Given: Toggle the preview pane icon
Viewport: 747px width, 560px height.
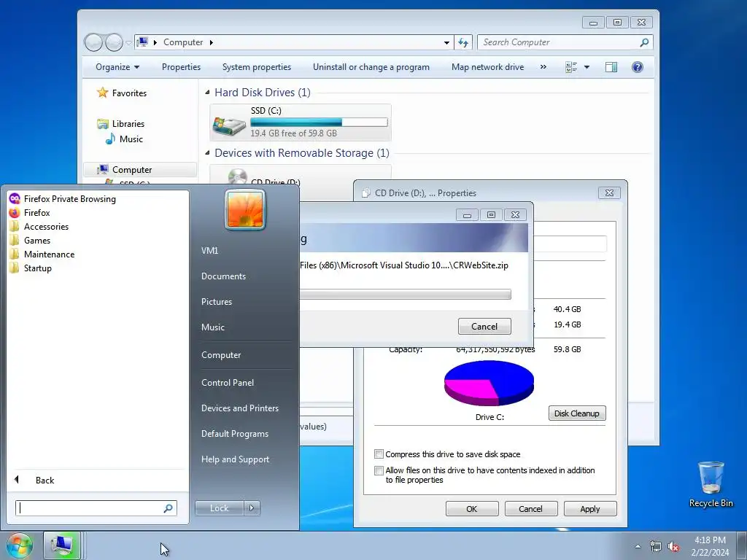Looking at the screenshot, I should 611,67.
